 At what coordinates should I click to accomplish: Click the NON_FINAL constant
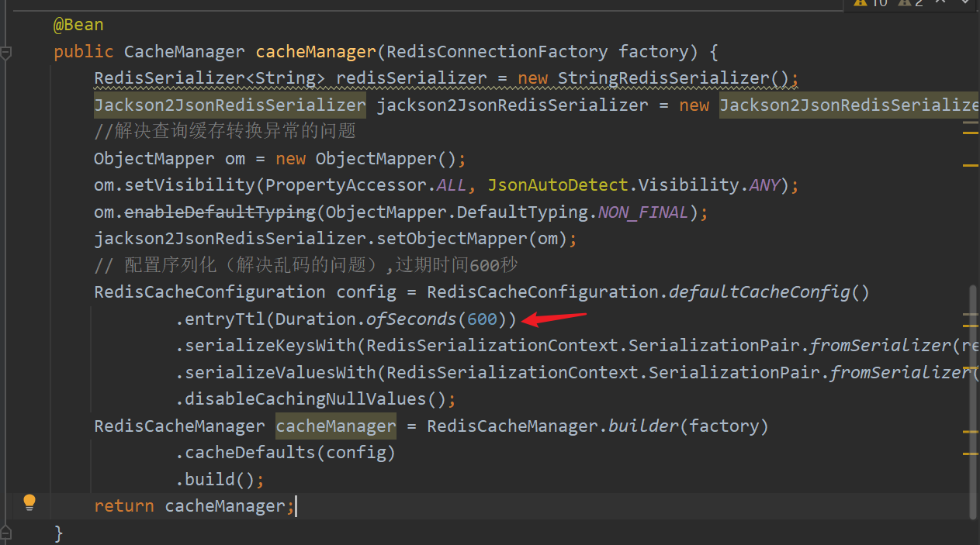(643, 212)
